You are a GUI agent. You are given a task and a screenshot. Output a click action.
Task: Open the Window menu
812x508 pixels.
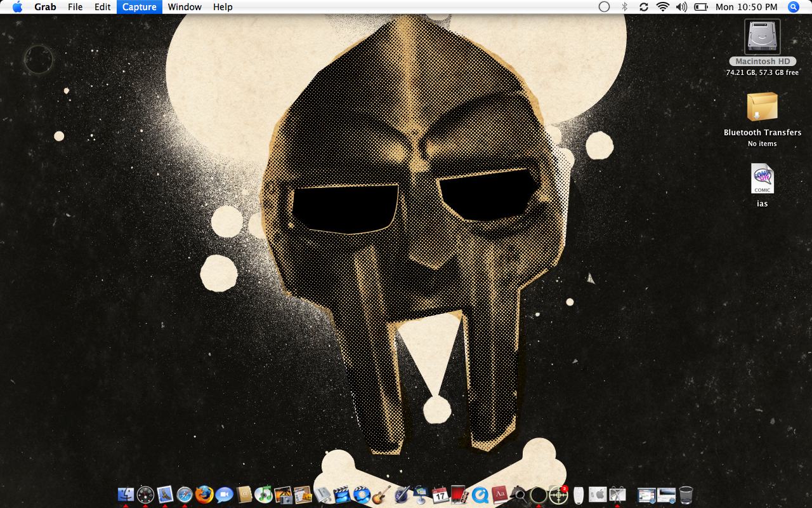coord(185,7)
